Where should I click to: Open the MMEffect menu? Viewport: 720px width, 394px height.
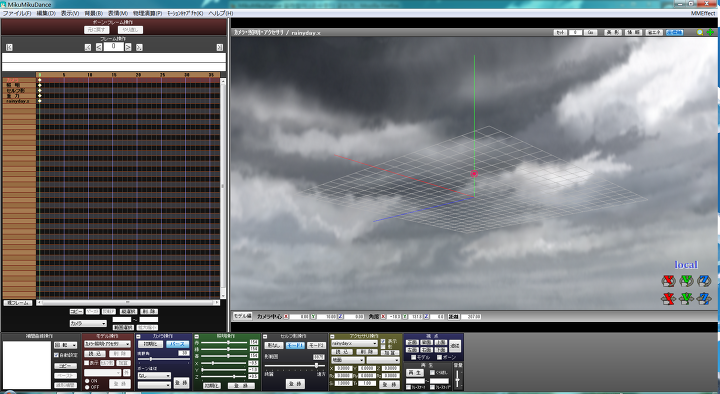[703, 13]
